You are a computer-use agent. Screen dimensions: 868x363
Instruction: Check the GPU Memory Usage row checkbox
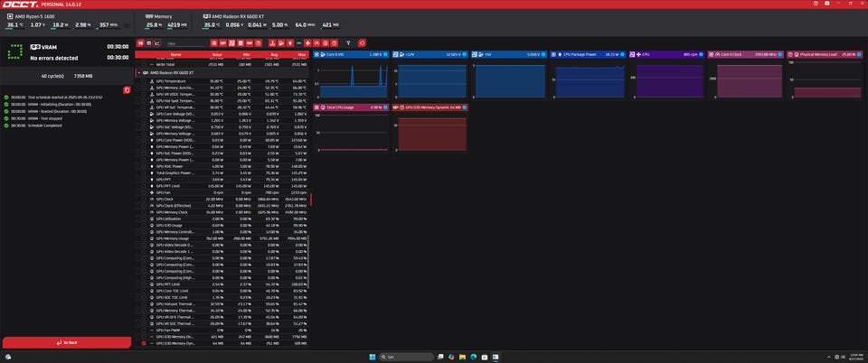(x=144, y=238)
